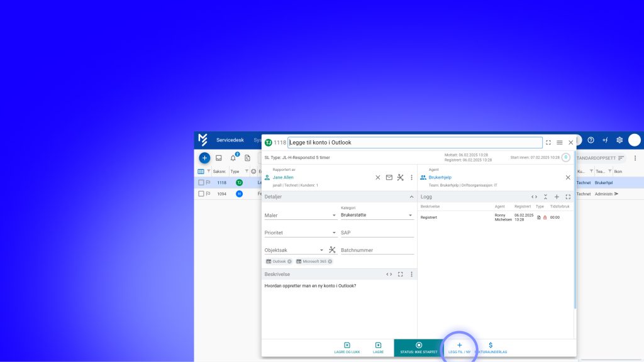
Task: Click the Legg til / Ny button
Action: 460,348
